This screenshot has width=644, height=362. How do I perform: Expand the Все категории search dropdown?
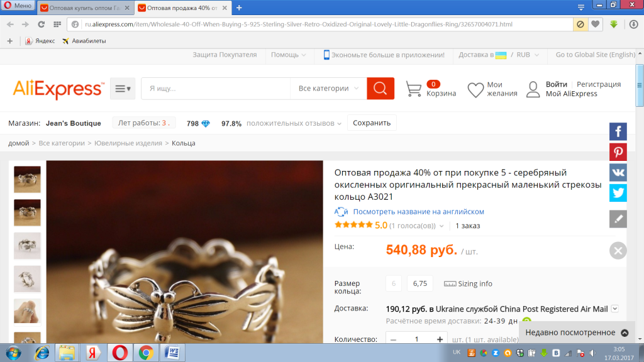[328, 89]
